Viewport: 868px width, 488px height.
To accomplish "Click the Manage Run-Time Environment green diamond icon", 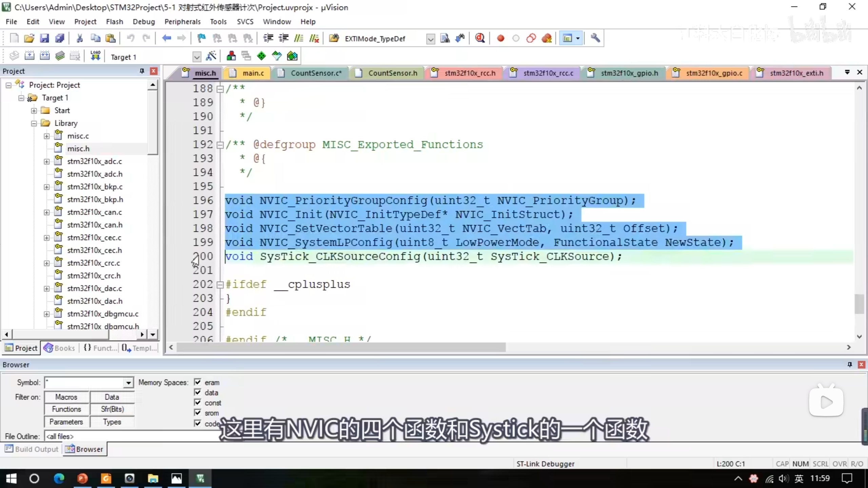I will click(x=261, y=56).
